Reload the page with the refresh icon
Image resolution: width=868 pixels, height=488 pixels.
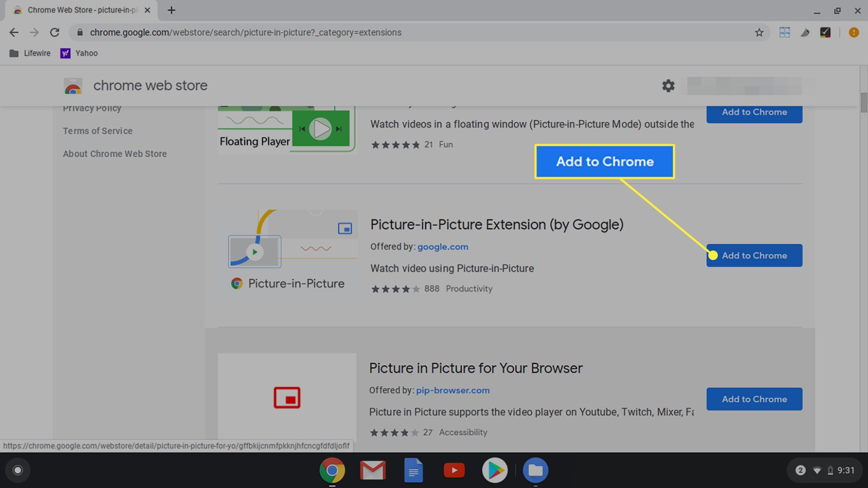coord(55,33)
